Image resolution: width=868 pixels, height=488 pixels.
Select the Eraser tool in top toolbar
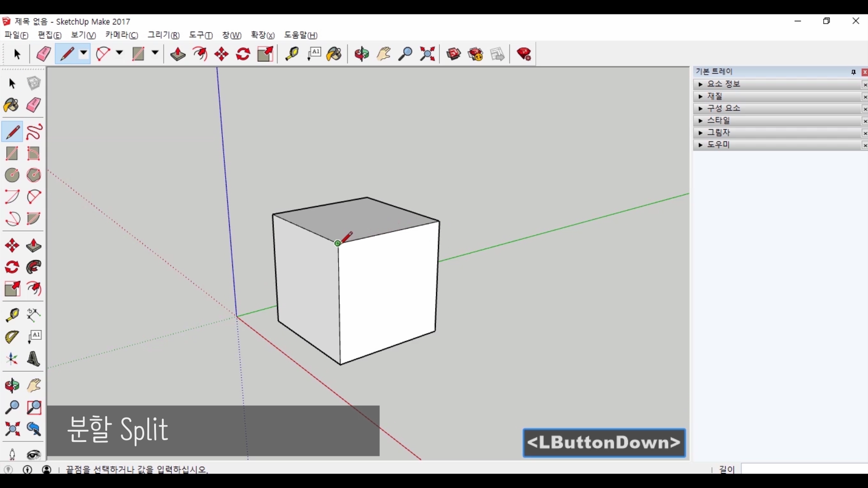(x=43, y=54)
